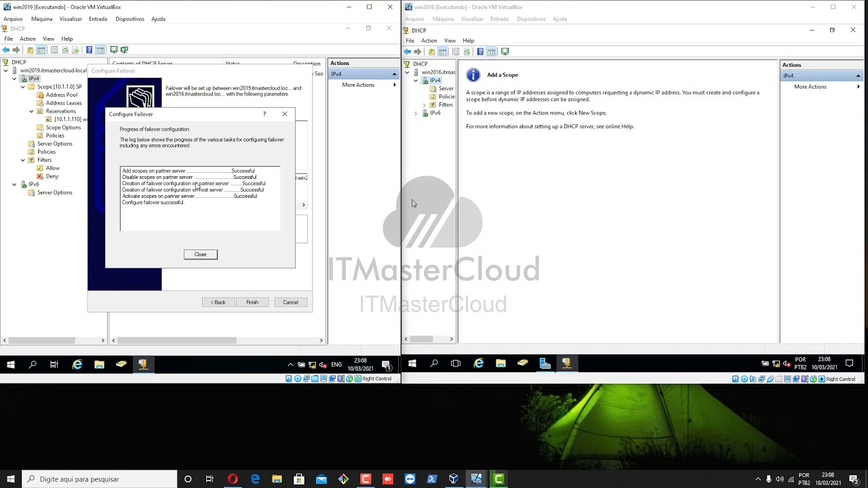Image resolution: width=868 pixels, height=488 pixels.
Task: Expand Filters node in win2016 DHCP tree
Action: tap(424, 105)
